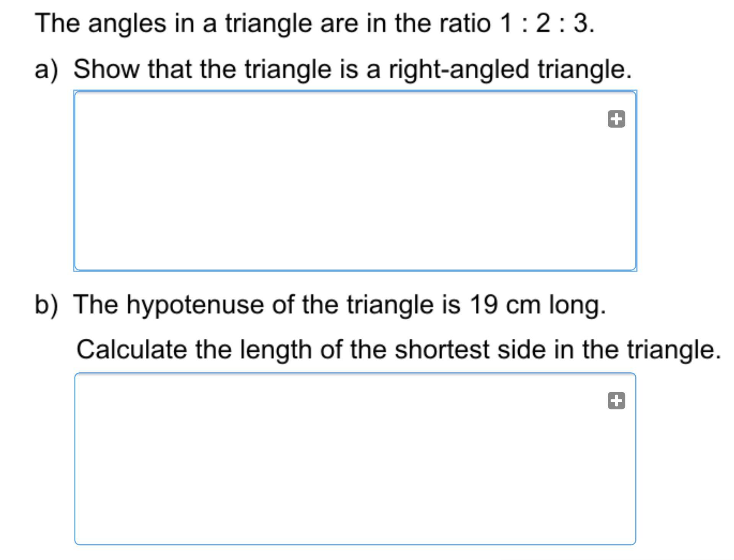Place cursor in bottom-left of part a box

(x=92, y=256)
